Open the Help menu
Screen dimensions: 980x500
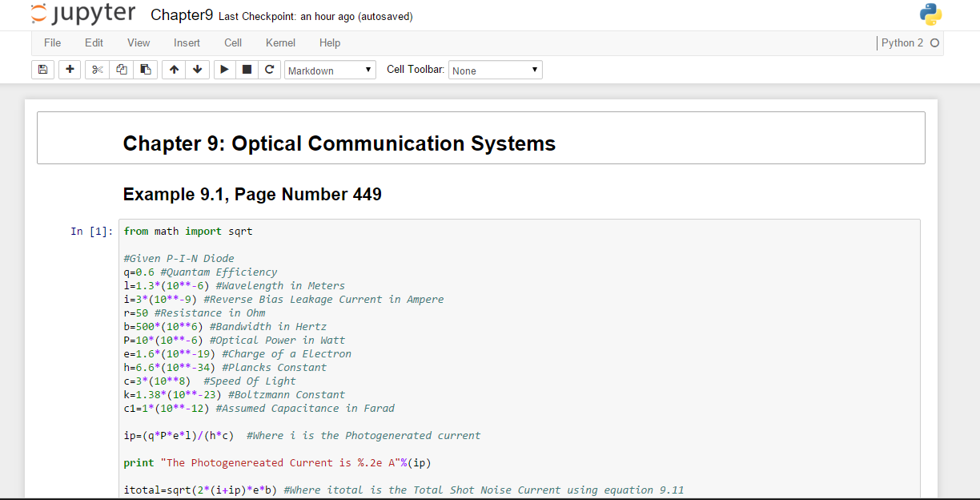click(x=329, y=42)
